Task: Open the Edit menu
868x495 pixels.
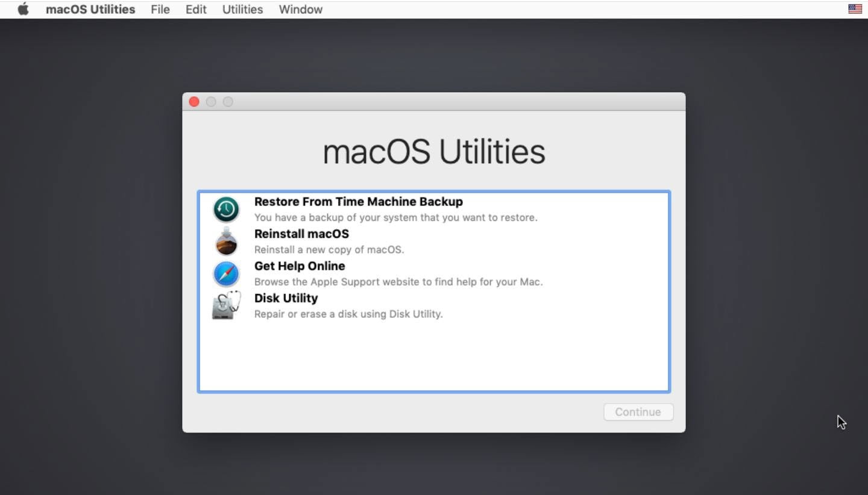Action: 196,10
